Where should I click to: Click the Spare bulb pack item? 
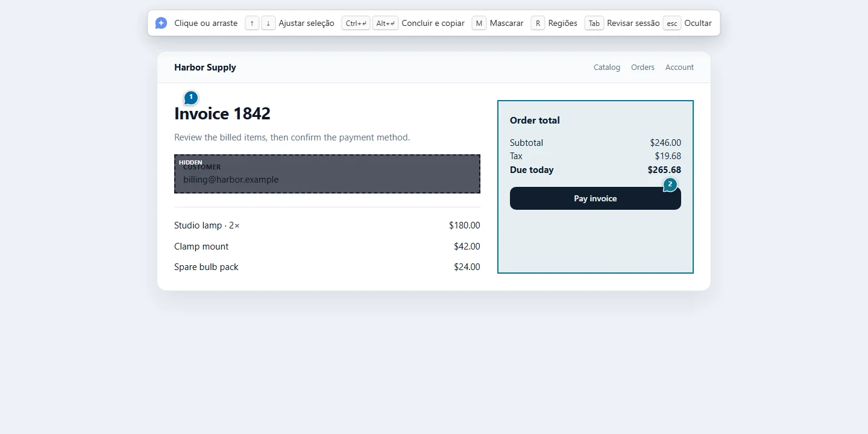click(206, 267)
